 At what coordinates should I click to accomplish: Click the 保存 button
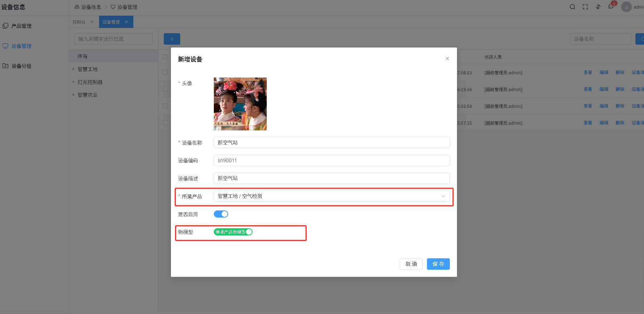[438, 264]
